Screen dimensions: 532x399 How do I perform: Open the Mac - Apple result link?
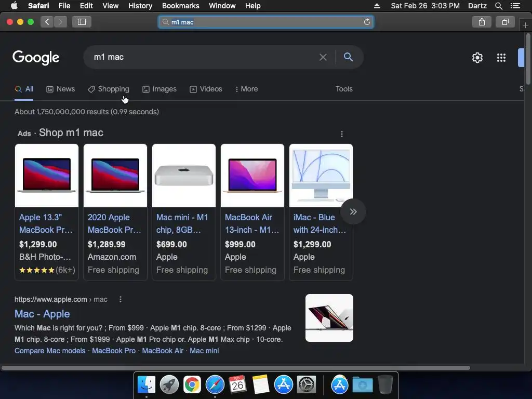point(42,314)
